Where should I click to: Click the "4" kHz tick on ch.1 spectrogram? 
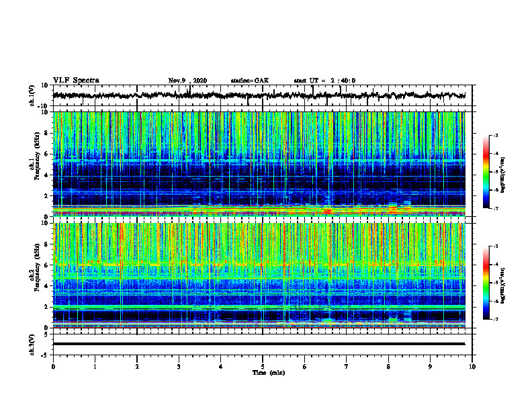(x=46, y=175)
